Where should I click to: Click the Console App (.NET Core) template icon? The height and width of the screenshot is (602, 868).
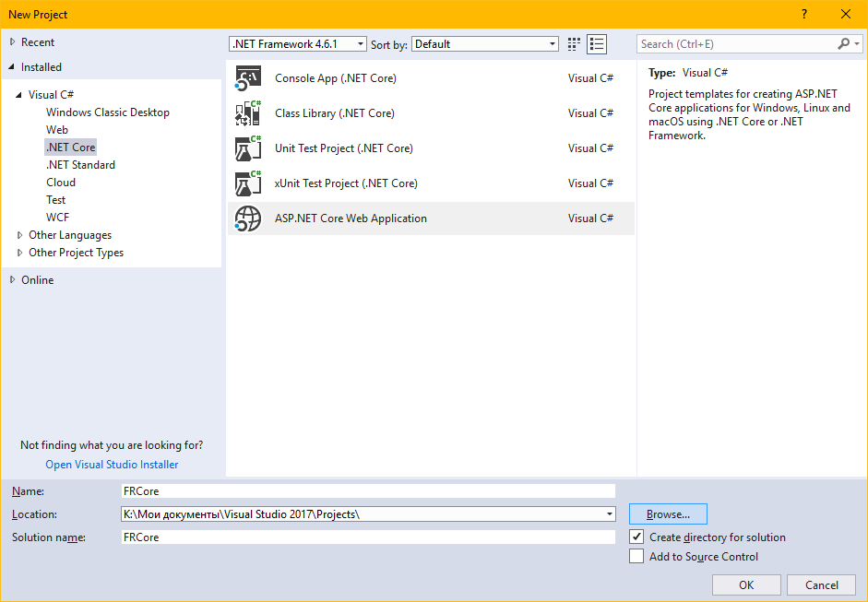(247, 78)
